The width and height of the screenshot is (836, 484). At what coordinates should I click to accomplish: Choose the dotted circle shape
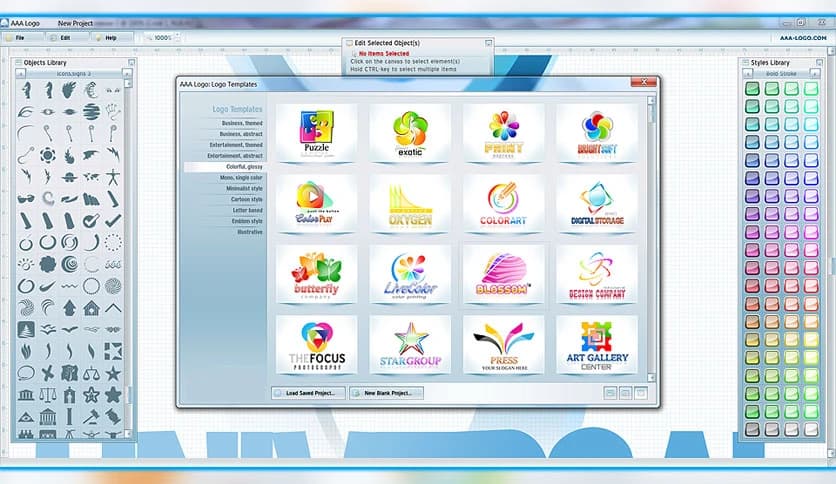coord(112,243)
